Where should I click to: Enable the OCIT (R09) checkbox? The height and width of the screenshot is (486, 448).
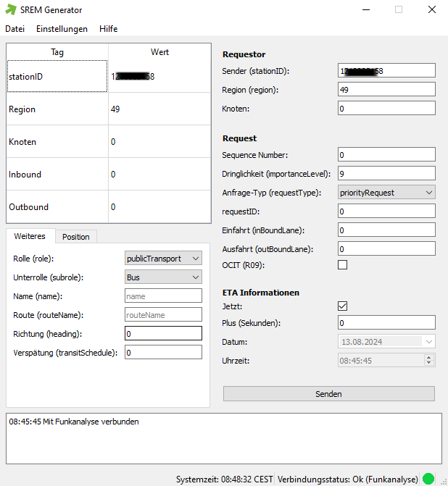pyautogui.click(x=342, y=265)
